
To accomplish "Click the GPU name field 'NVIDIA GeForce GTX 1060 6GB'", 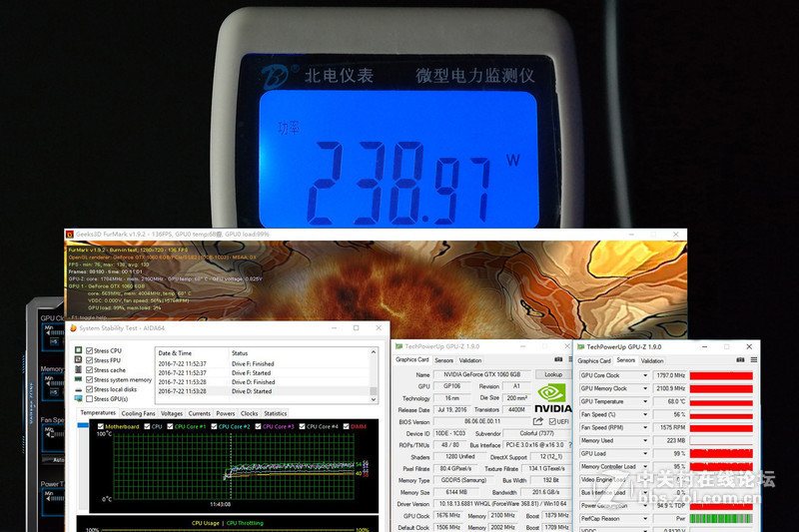I will click(482, 374).
